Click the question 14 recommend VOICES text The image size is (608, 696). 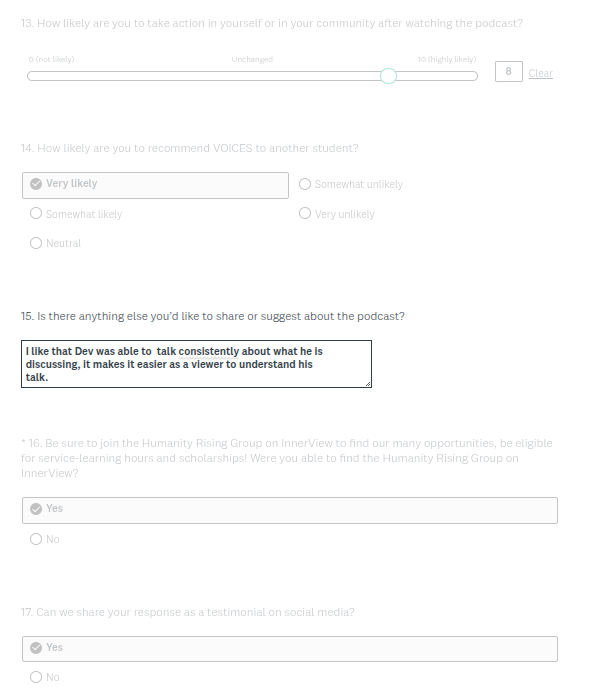click(190, 148)
